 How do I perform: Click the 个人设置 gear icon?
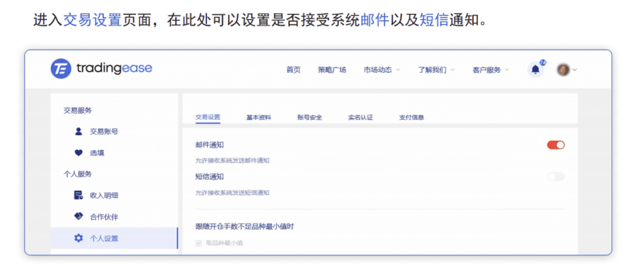click(79, 238)
